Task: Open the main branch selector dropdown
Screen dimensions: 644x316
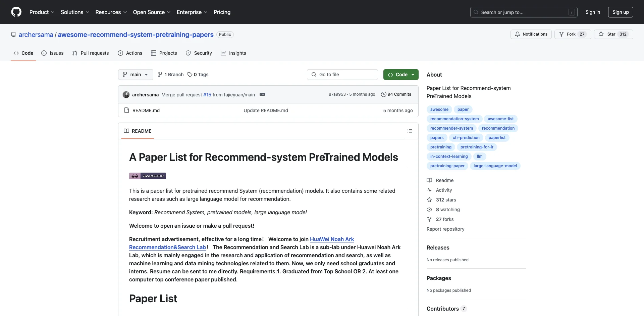Action: click(x=136, y=75)
